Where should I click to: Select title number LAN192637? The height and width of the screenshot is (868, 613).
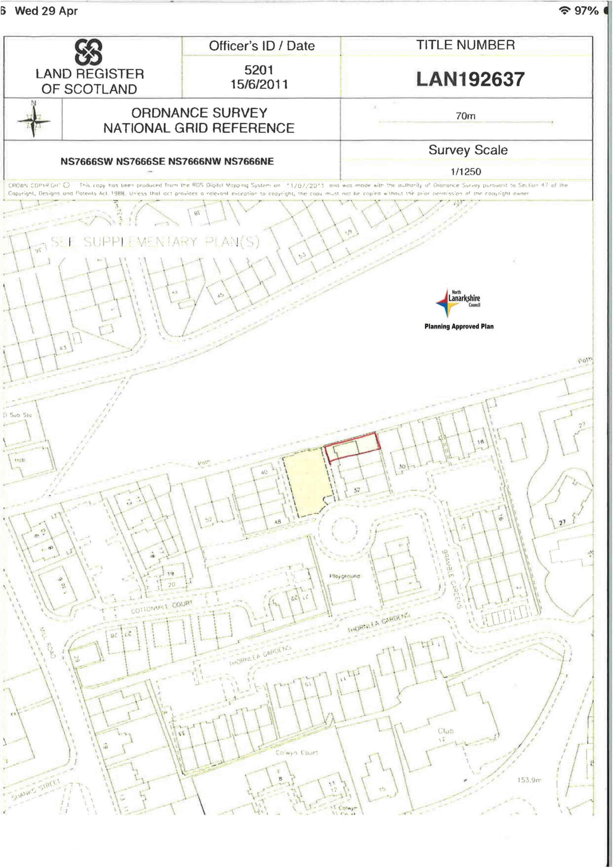[x=471, y=79]
